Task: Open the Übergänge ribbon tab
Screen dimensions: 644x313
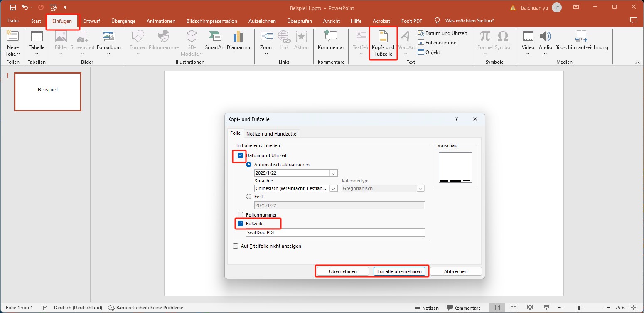Action: (123, 21)
